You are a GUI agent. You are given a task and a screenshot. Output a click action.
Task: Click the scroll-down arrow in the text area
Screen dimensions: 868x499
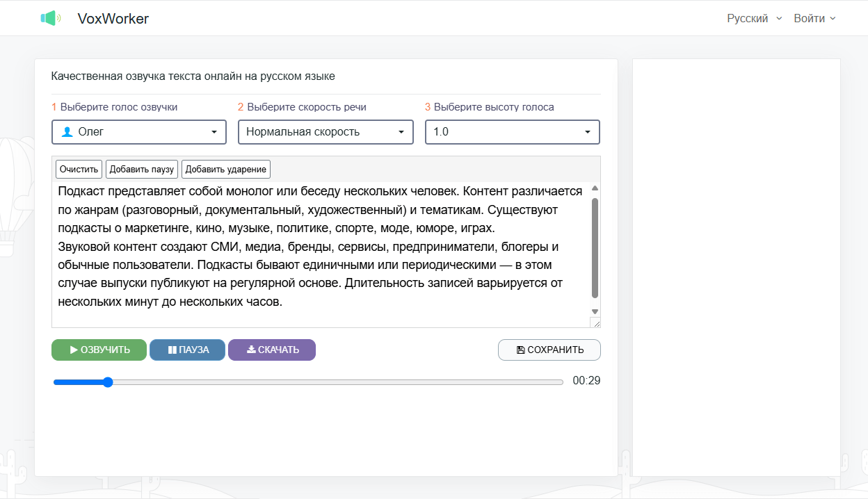coord(595,311)
